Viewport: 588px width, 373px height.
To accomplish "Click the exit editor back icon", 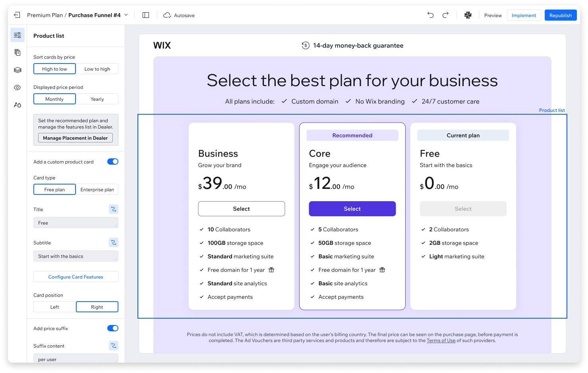I will tap(17, 15).
